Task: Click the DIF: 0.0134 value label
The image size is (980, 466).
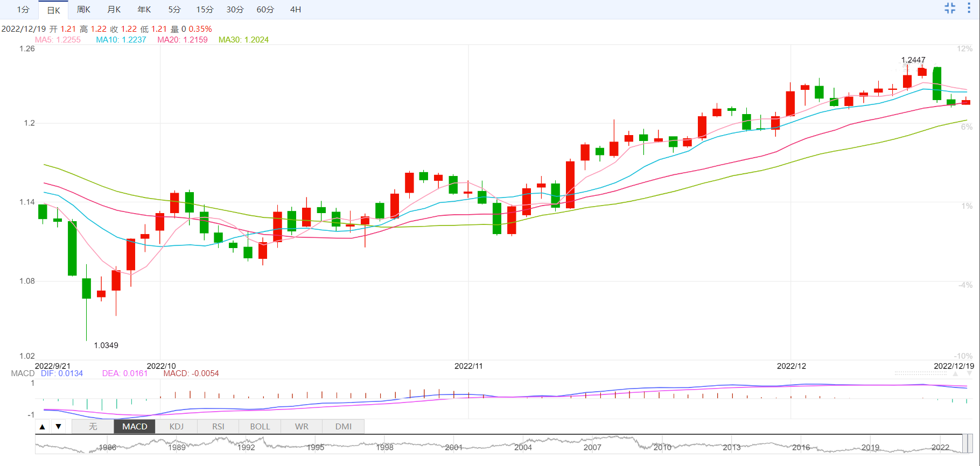Action: coord(62,373)
